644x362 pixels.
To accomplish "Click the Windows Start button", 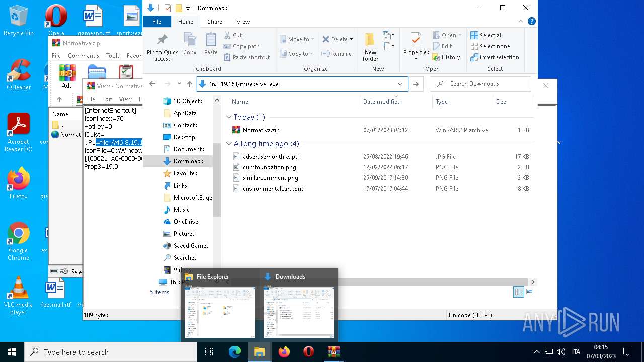I will pos(12,352).
